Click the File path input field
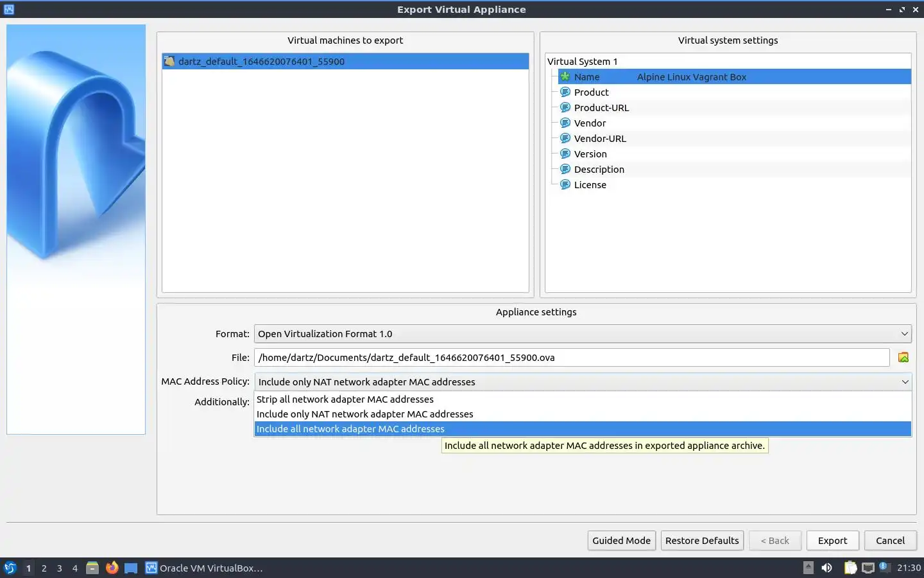 (x=572, y=358)
